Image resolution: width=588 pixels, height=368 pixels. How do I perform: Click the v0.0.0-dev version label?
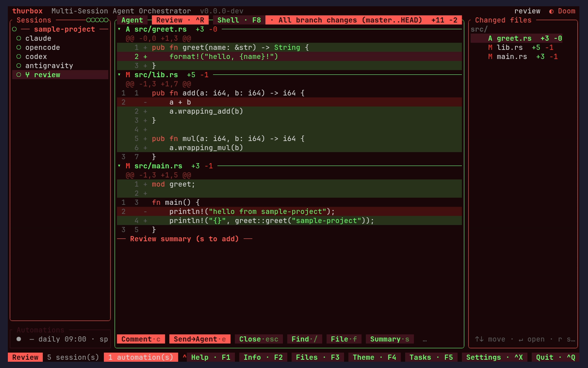click(x=221, y=11)
